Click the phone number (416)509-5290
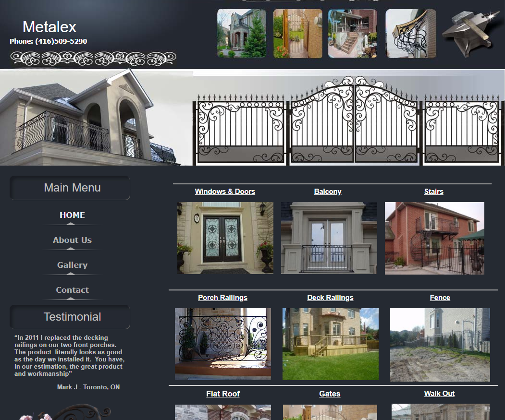 pos(61,41)
